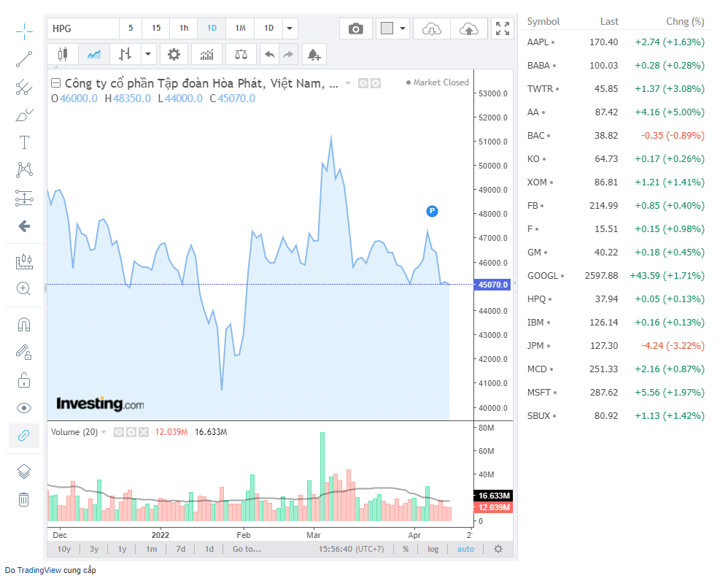This screenshot has height=581, width=728.
Task: Open main series settings gear in legend
Action: pos(375,83)
